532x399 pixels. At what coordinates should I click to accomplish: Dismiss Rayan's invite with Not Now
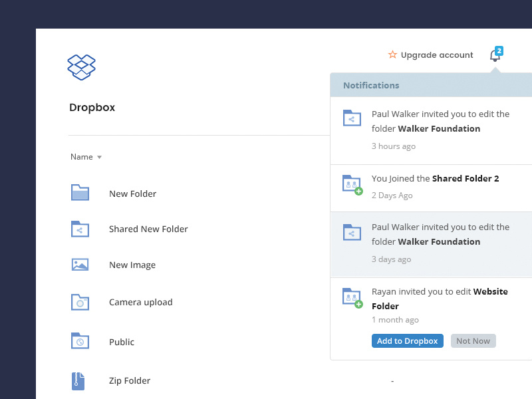click(473, 340)
